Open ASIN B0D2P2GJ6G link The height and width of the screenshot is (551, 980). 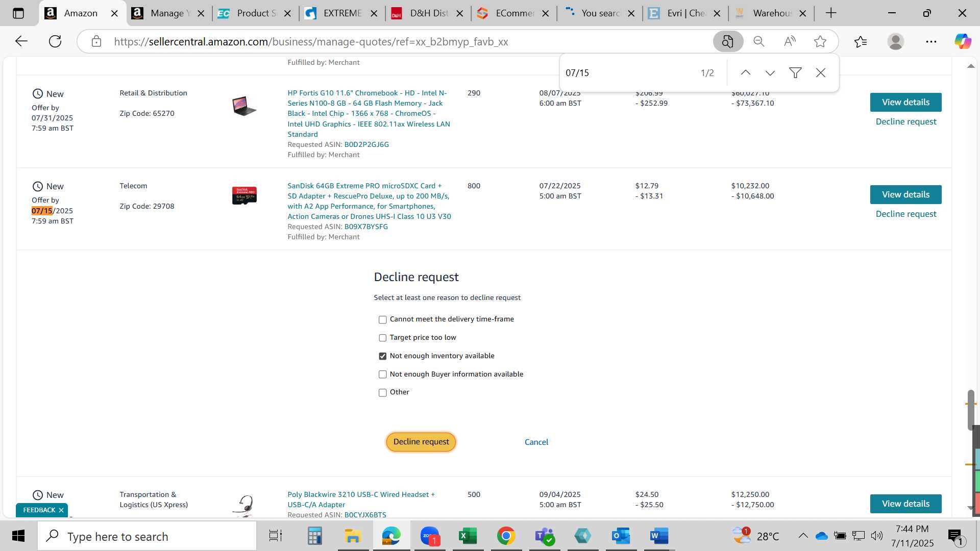click(366, 144)
